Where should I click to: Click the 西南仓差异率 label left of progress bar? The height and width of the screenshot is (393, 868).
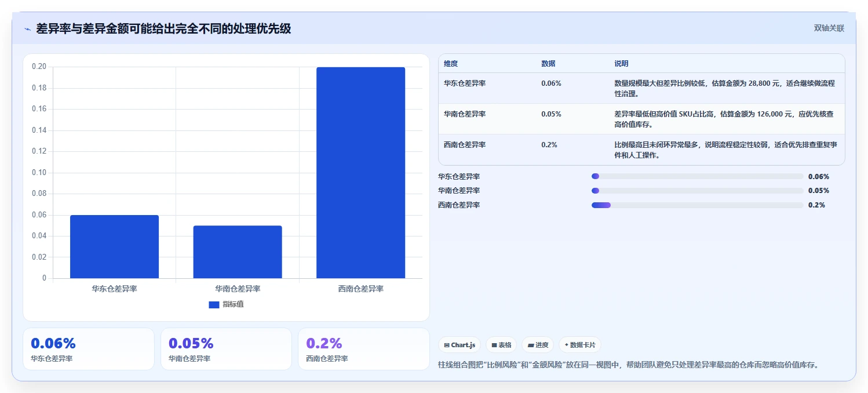tap(459, 205)
